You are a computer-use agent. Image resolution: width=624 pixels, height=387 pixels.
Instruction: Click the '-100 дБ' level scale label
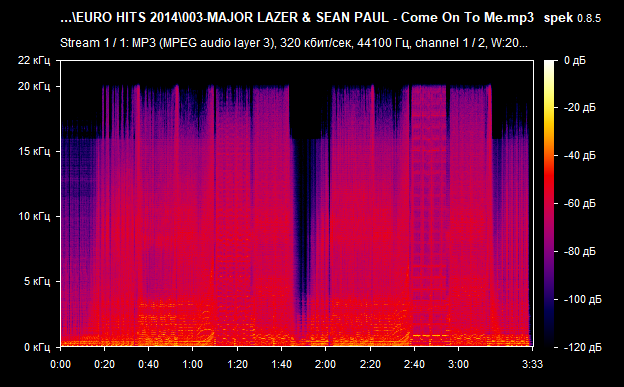[583, 299]
